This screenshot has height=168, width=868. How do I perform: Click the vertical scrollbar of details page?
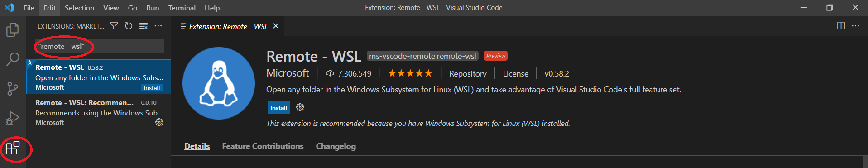coord(865,162)
